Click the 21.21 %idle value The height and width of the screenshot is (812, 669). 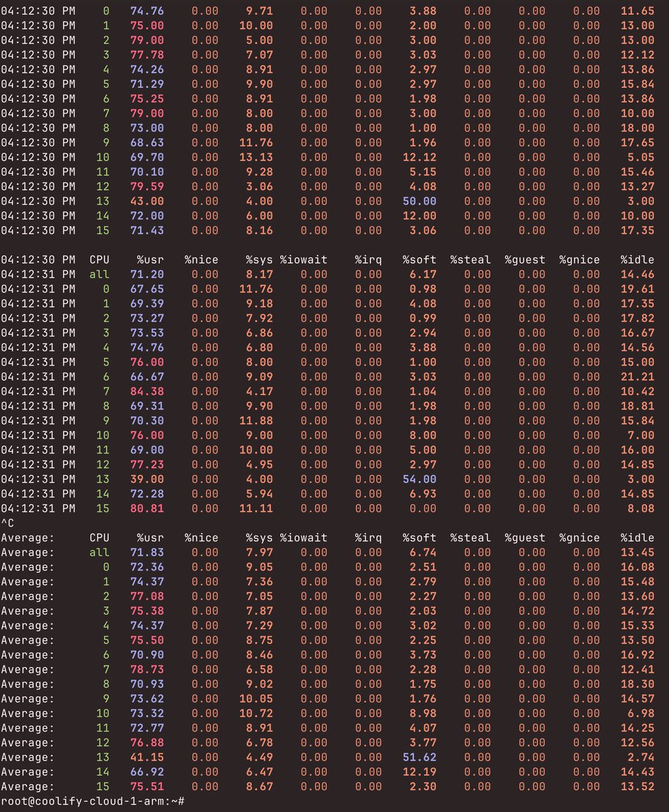(638, 377)
